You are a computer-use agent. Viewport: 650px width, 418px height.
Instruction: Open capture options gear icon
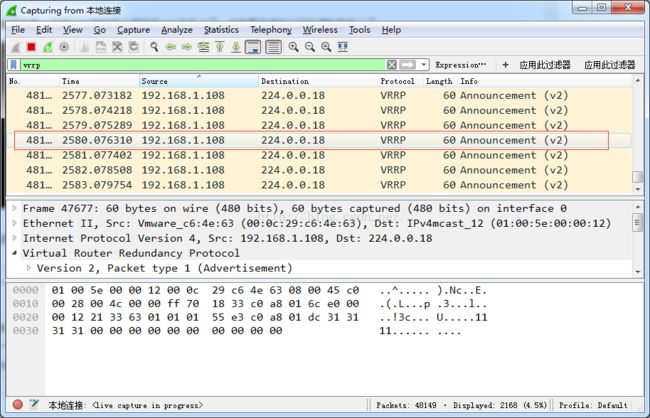(x=64, y=47)
